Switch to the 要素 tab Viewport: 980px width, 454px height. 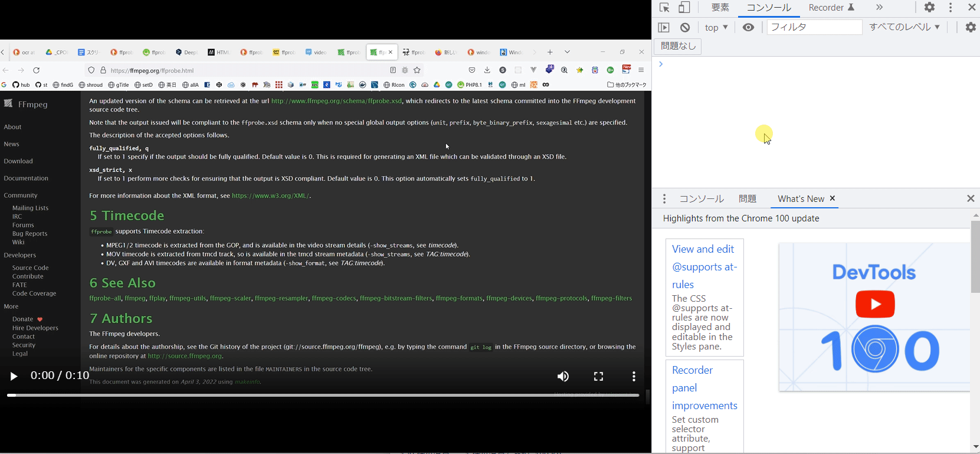(x=720, y=8)
